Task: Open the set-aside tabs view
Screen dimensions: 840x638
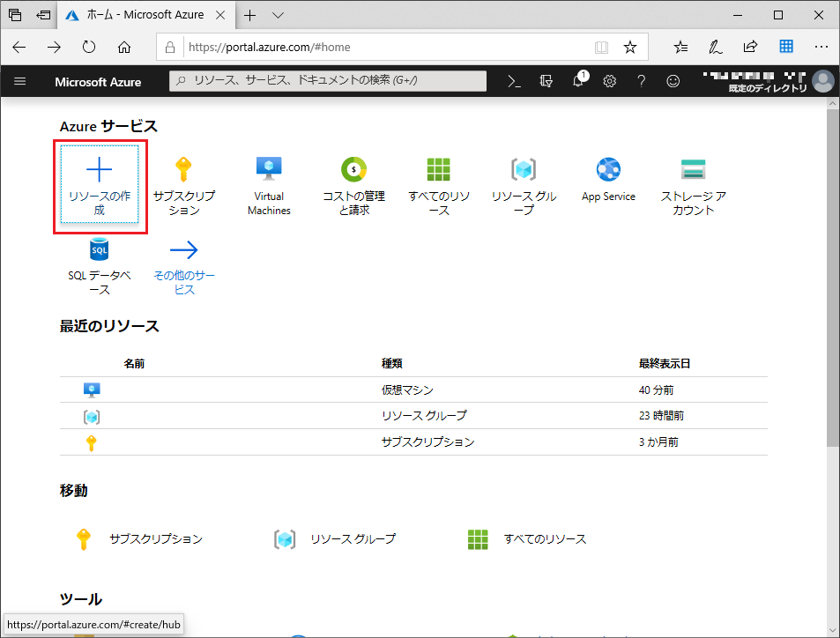Action: click(x=15, y=15)
